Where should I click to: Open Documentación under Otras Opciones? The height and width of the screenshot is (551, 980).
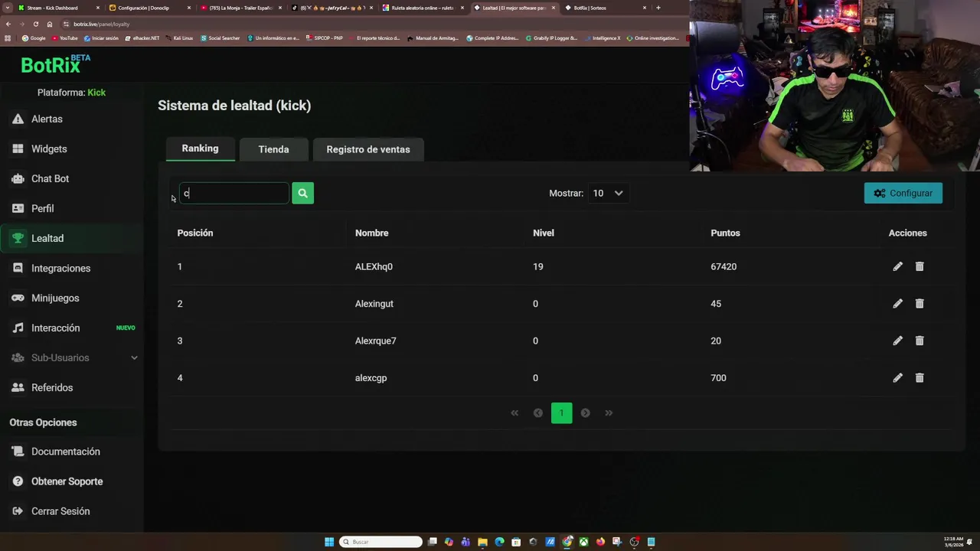65,452
